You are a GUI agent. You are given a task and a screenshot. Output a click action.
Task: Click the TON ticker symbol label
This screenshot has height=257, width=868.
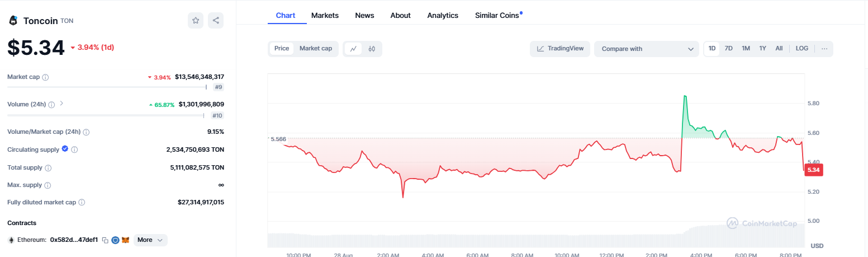[67, 21]
